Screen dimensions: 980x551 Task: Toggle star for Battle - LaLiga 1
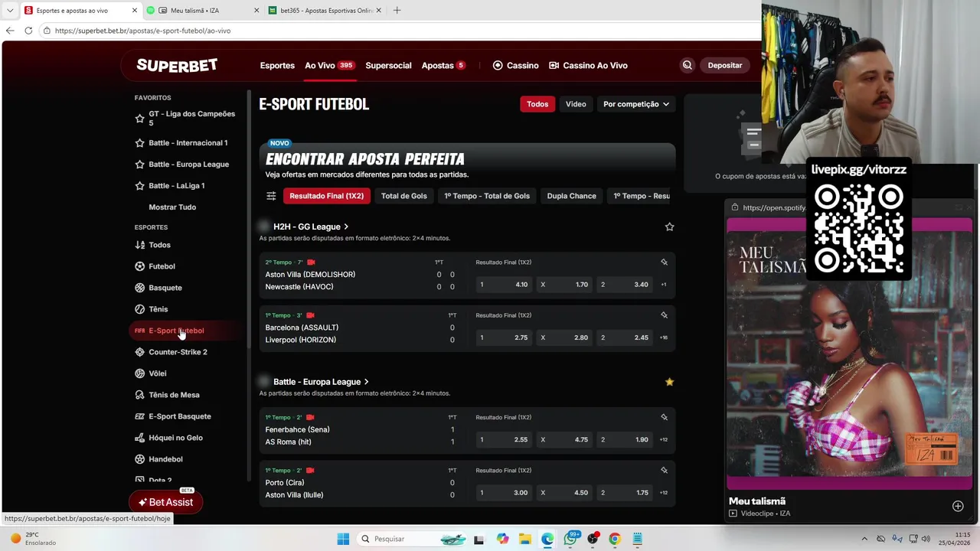(139, 186)
